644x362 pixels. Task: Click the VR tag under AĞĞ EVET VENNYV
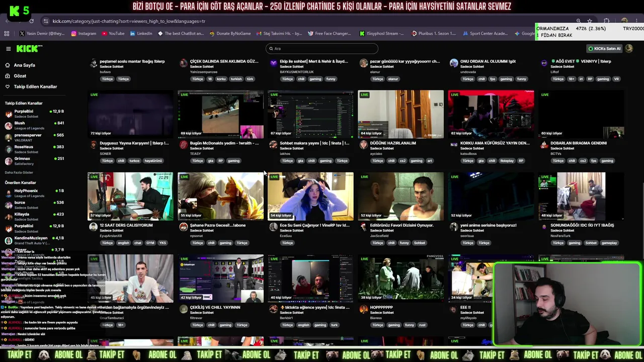616,79
